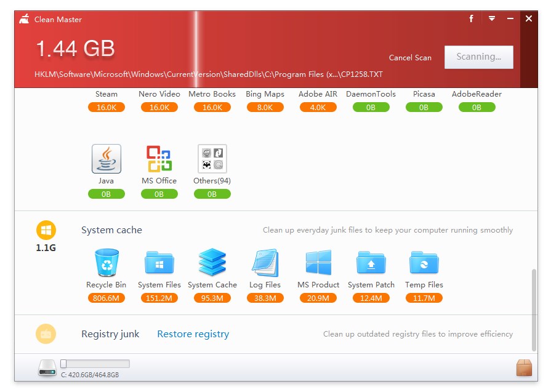
Task: Click the Picasa 0B badge
Action: tap(424, 107)
